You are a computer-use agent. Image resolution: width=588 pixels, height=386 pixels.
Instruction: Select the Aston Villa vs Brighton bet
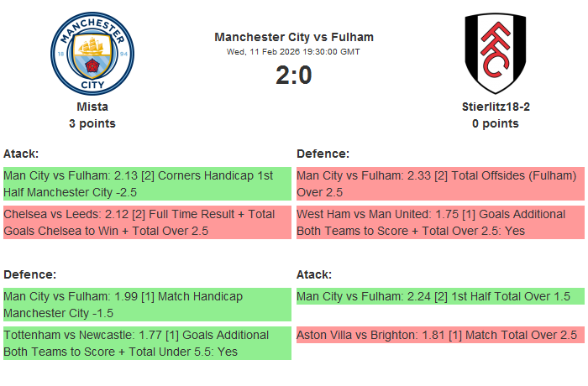click(x=440, y=335)
